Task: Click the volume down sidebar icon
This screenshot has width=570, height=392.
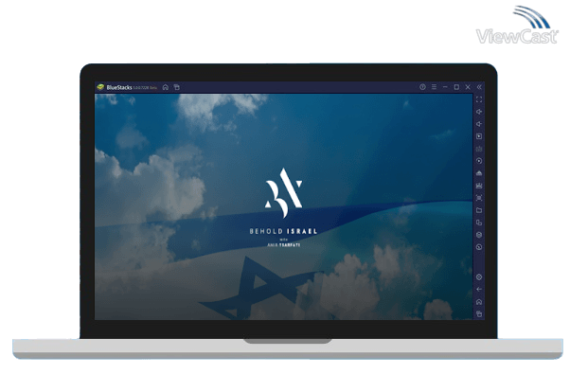Action: pos(479,124)
